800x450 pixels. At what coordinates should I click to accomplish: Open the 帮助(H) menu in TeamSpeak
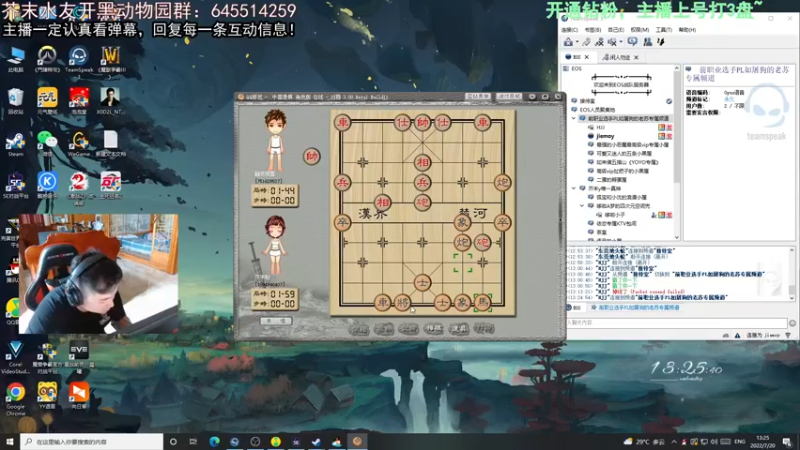[x=687, y=30]
